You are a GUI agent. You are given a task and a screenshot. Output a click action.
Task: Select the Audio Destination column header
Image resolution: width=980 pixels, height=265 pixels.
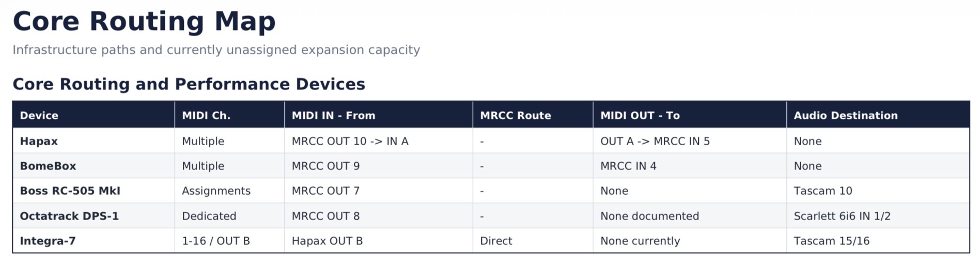click(878, 115)
